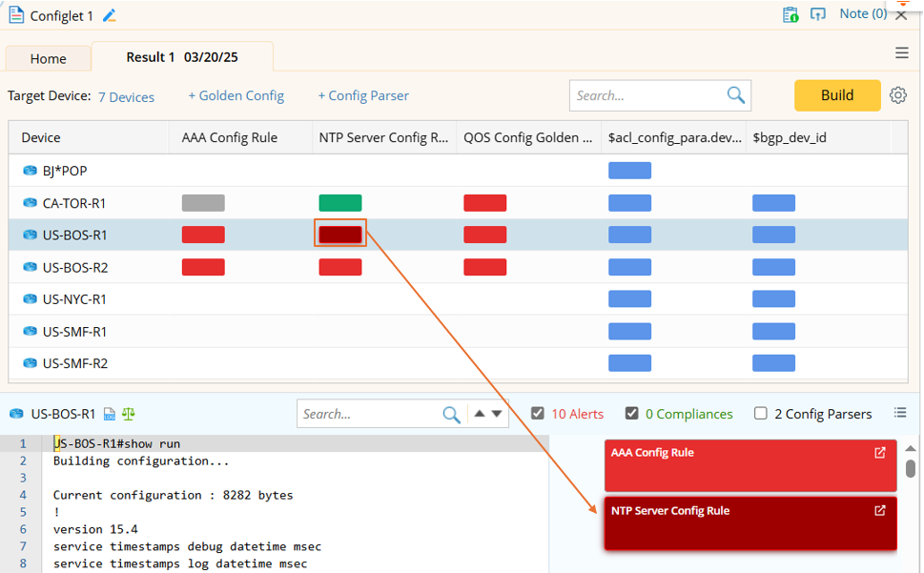The width and height of the screenshot is (924, 573).
Task: Close the Configlet 1 panel
Action: 901,16
